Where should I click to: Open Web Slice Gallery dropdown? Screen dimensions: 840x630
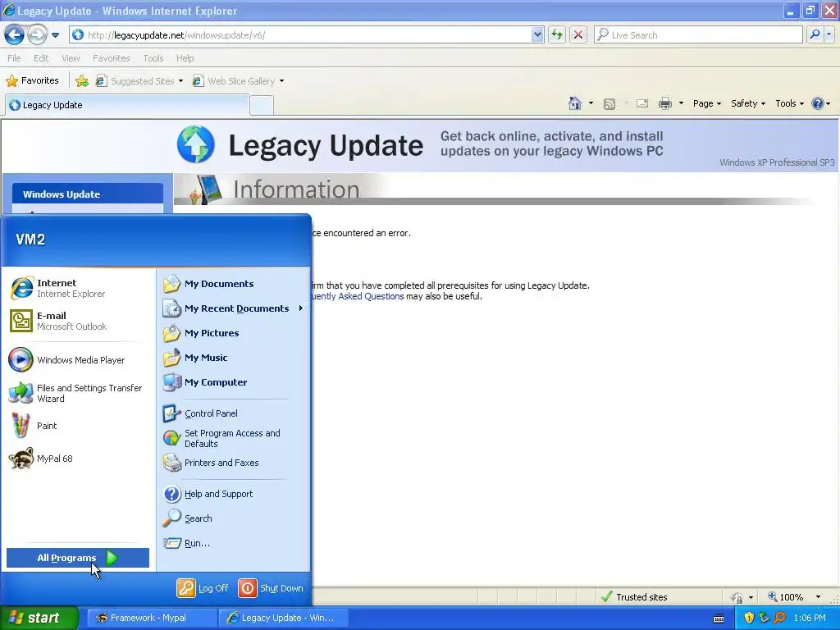(x=238, y=81)
